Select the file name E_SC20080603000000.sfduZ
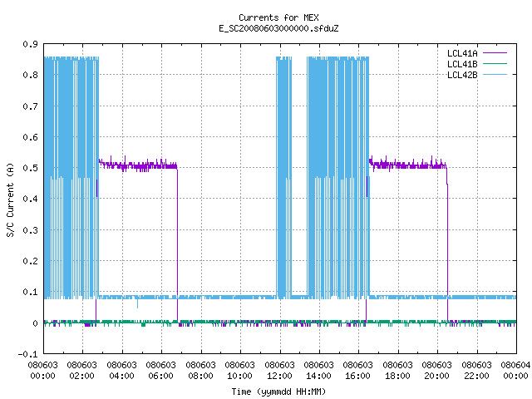Screen dimensions: 532x399 (x=278, y=28)
